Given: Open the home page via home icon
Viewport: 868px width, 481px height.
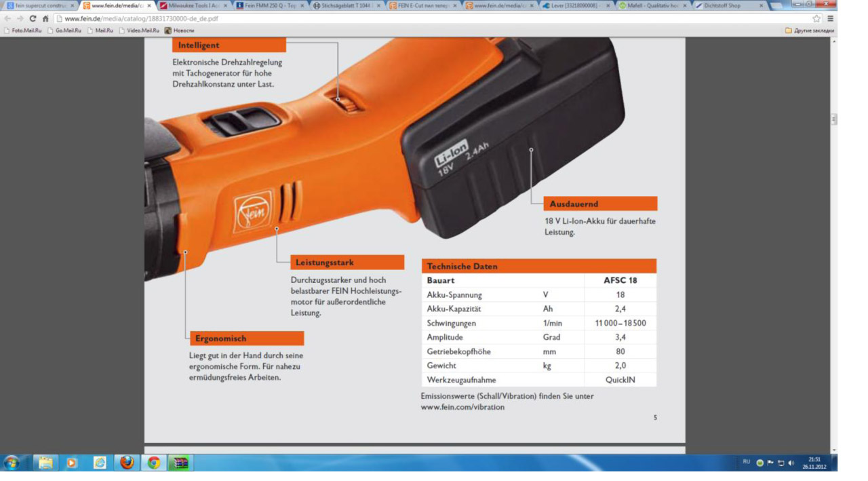Looking at the screenshot, I should (45, 19).
